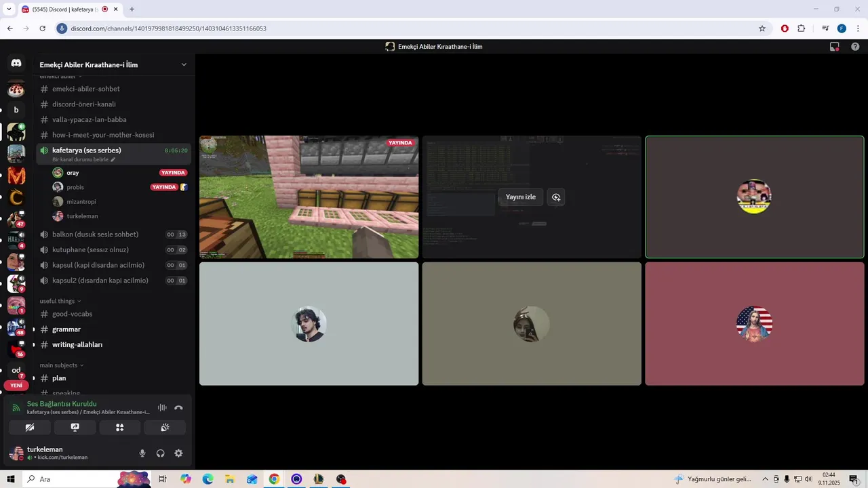Open a new Chrome tab
The height and width of the screenshot is (488, 868).
(132, 9)
